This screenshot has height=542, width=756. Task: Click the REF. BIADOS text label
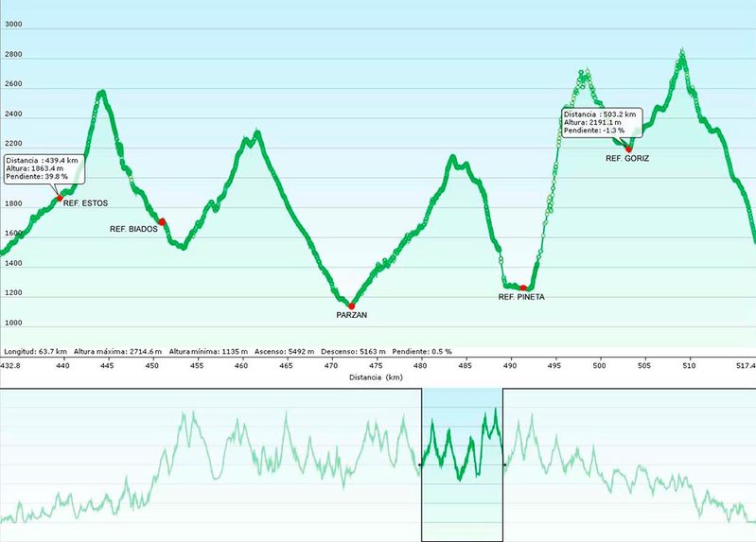point(133,229)
